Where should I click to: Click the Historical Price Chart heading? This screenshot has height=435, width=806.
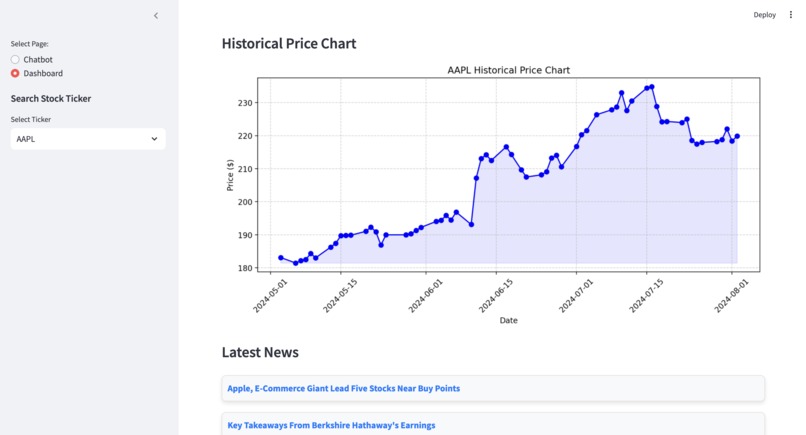tap(289, 44)
